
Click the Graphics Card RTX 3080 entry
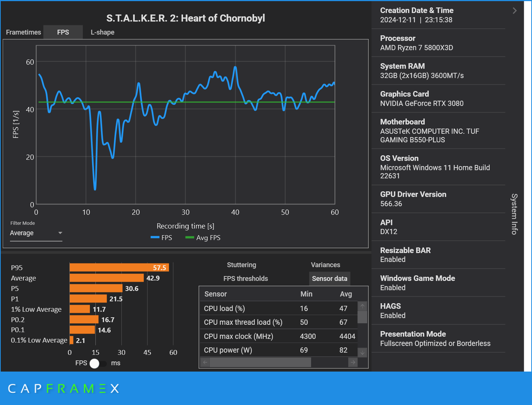click(x=438, y=98)
